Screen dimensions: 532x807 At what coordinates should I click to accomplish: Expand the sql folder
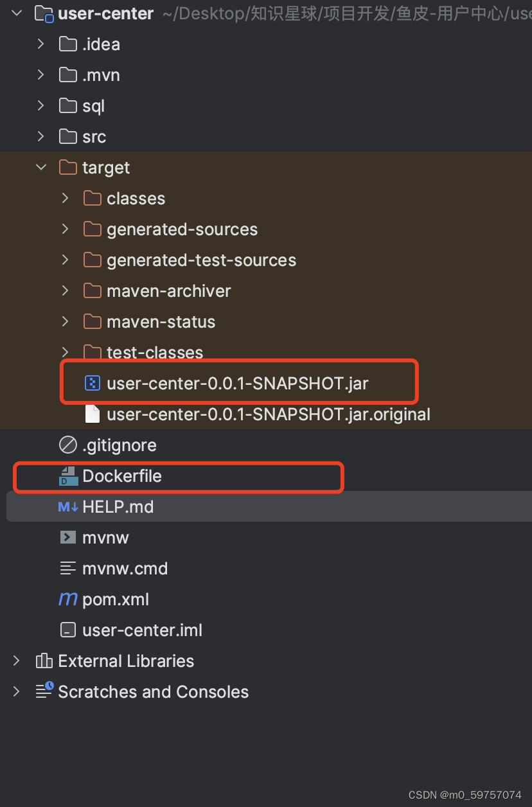(40, 105)
